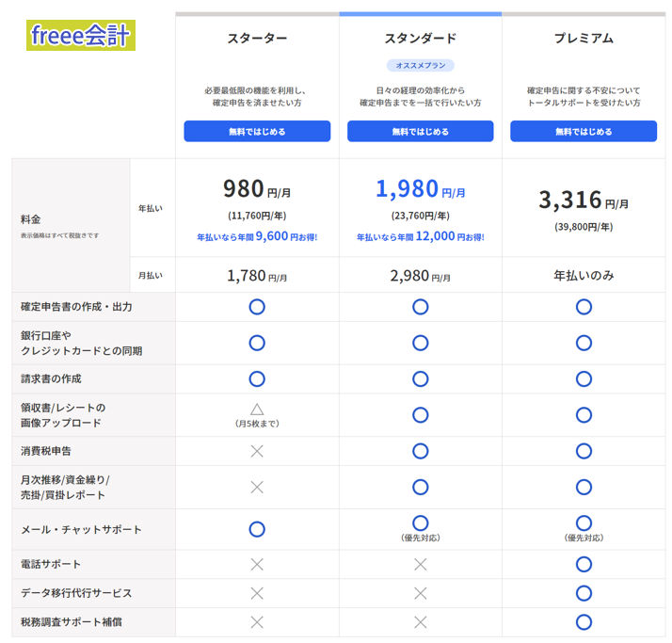The width and height of the screenshot is (672, 643).
Task: Click the 年払いのみ cell
Action: pyautogui.click(x=584, y=275)
